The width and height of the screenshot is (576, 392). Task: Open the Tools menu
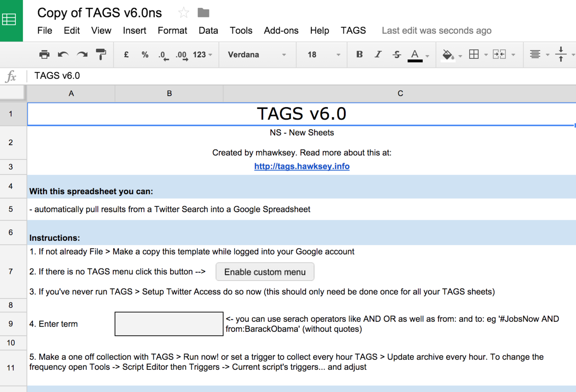click(241, 30)
